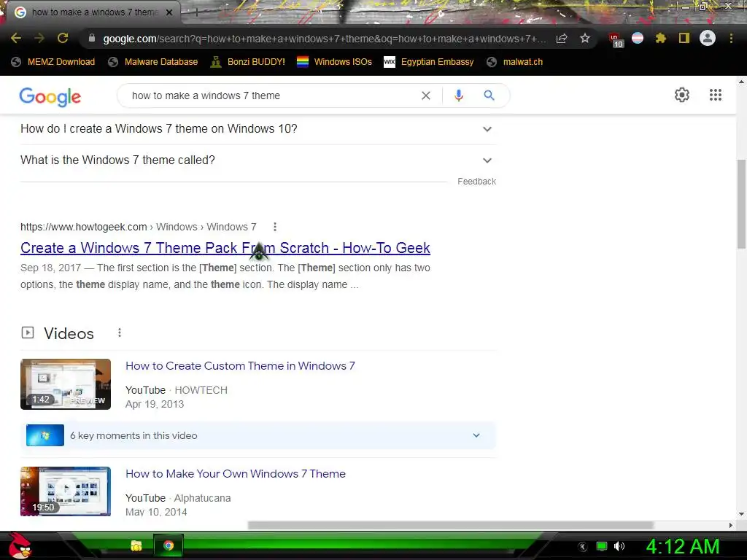Open the Angry Birds start button
747x560 pixels.
point(20,545)
